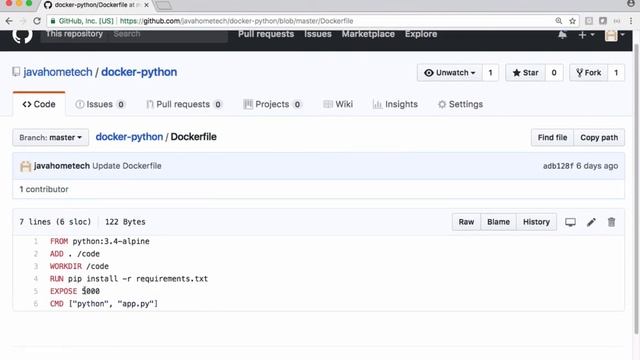Open the Chrome three-dot menu
Screen dimensions: 640x360
[x=631, y=21]
